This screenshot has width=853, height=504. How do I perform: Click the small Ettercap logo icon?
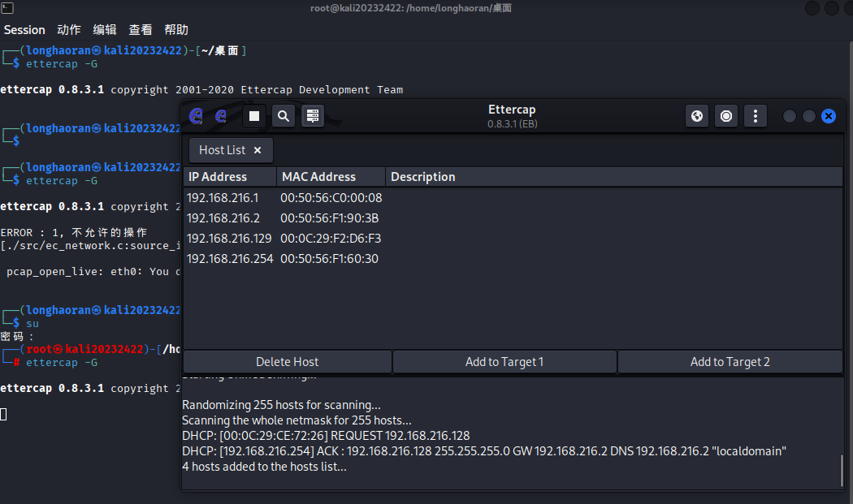click(x=221, y=116)
